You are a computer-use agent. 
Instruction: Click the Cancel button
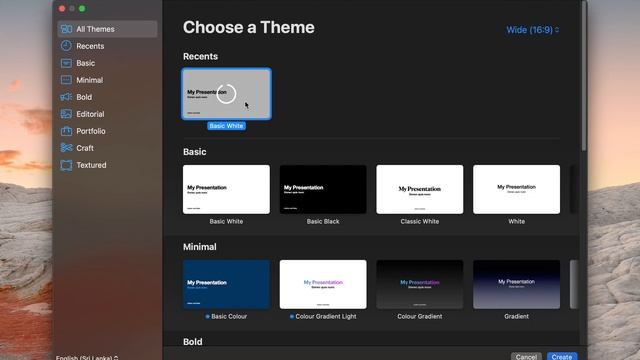[x=526, y=357]
